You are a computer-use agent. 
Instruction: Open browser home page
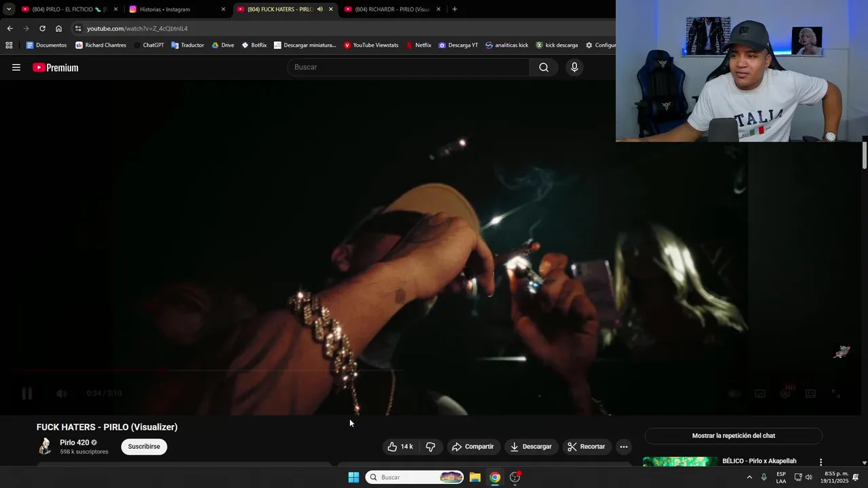[58, 28]
